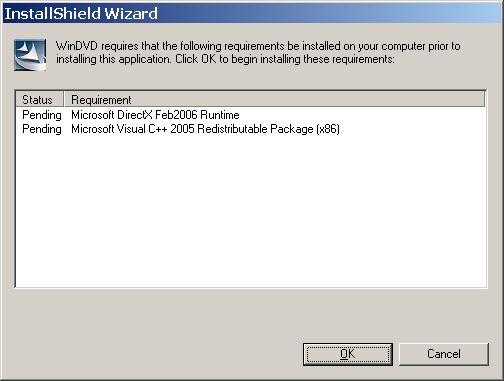Screen dimensions: 504x381
Task: Cancel the requirements installation
Action: (444, 354)
